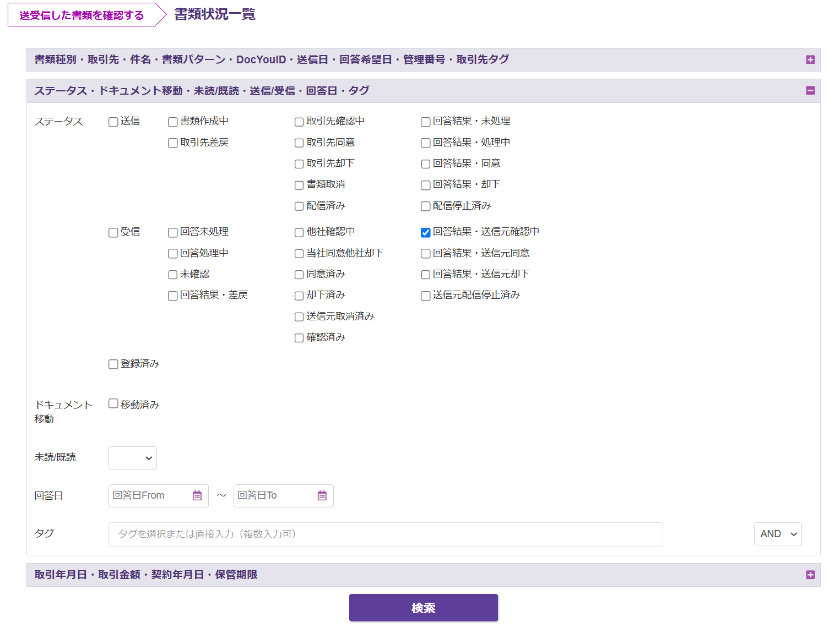Check the 回答処理中 checkbox
The image size is (840, 628).
(173, 254)
